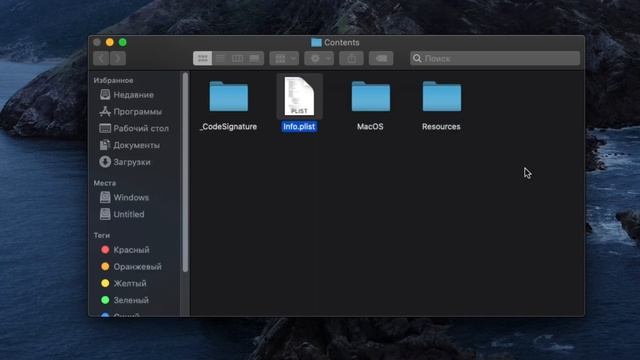Minimize the window with yellow button
640x360 pixels.
(x=109, y=42)
